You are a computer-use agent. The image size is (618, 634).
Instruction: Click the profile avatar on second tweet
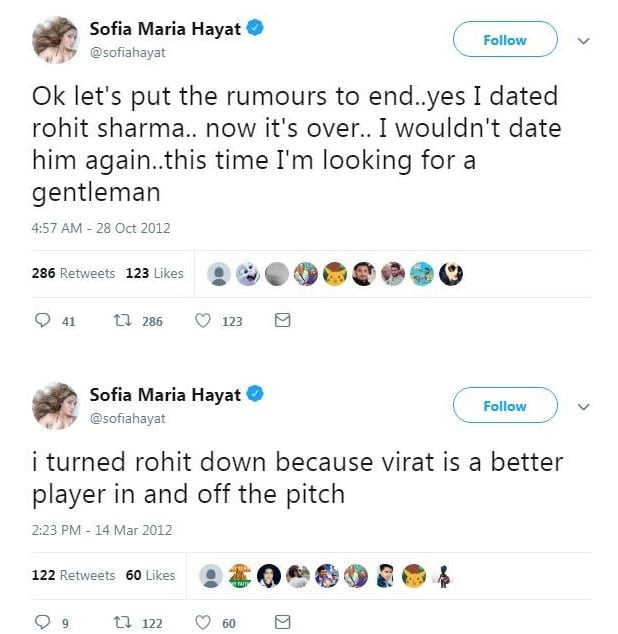pyautogui.click(x=55, y=405)
